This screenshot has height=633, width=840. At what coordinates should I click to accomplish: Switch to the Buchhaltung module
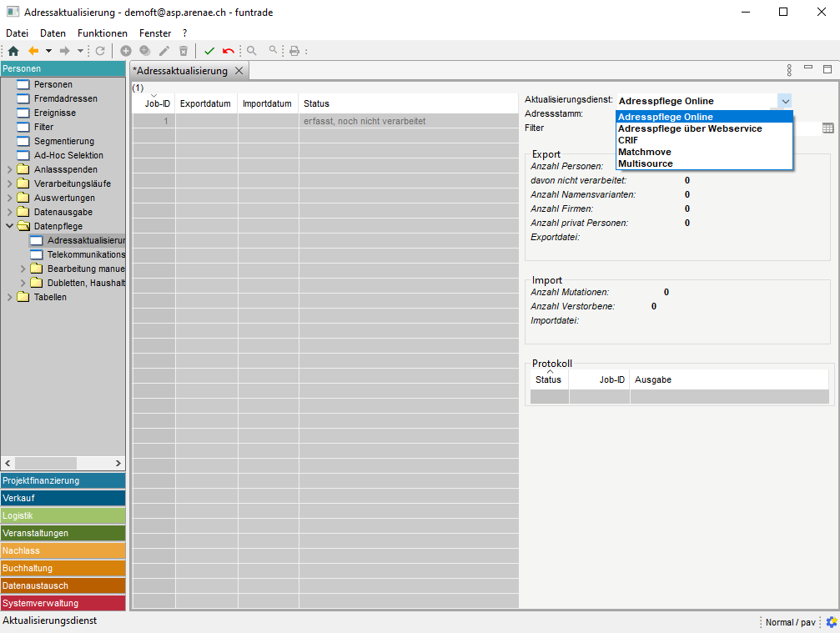coord(63,568)
